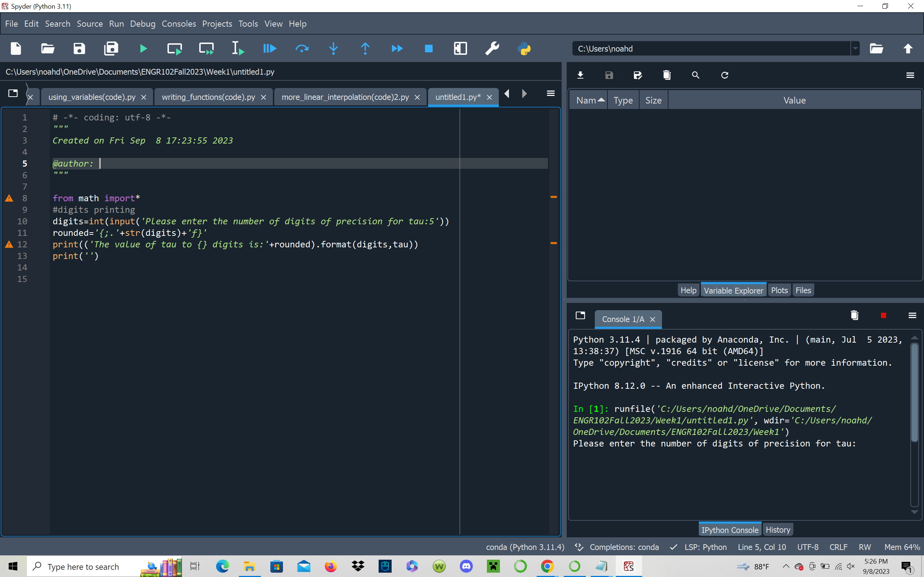The width and height of the screenshot is (924, 577).
Task: Open Preferences with the wrench icon
Action: 492,48
